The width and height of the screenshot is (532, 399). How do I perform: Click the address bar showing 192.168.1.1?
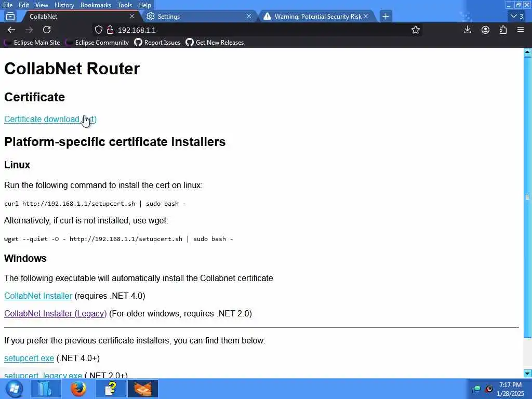pos(258,30)
